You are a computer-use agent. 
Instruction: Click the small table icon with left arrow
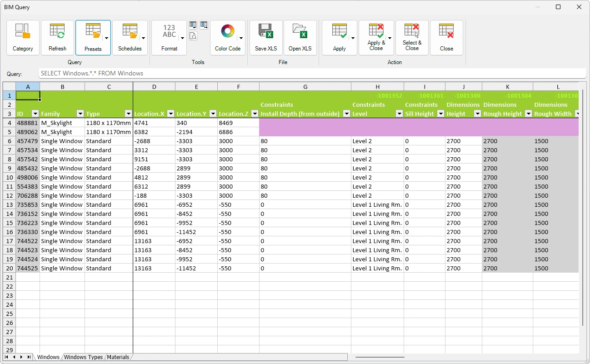[x=193, y=25]
